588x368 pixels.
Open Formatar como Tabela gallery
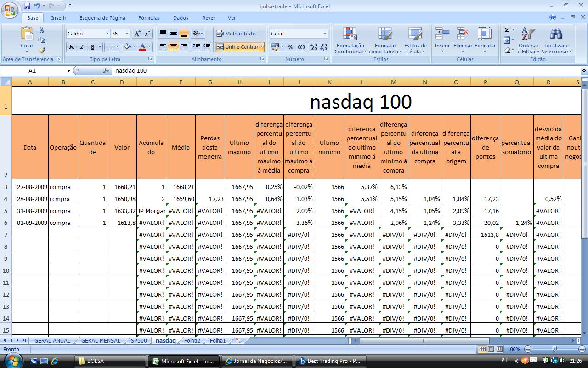click(x=385, y=40)
